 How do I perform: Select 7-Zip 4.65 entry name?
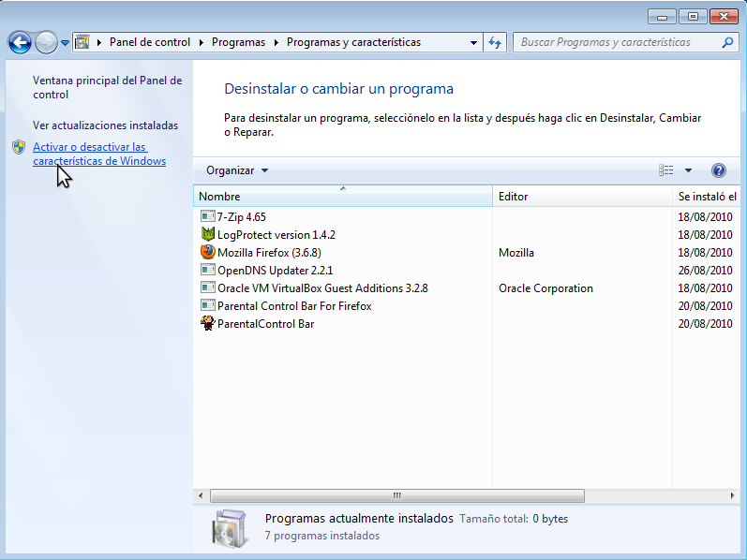[x=242, y=217]
